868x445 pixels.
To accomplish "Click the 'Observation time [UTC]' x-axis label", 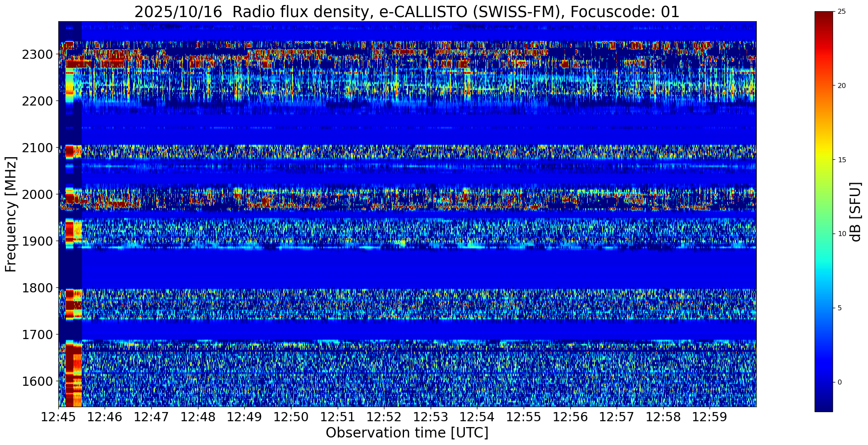I will 407,433.
